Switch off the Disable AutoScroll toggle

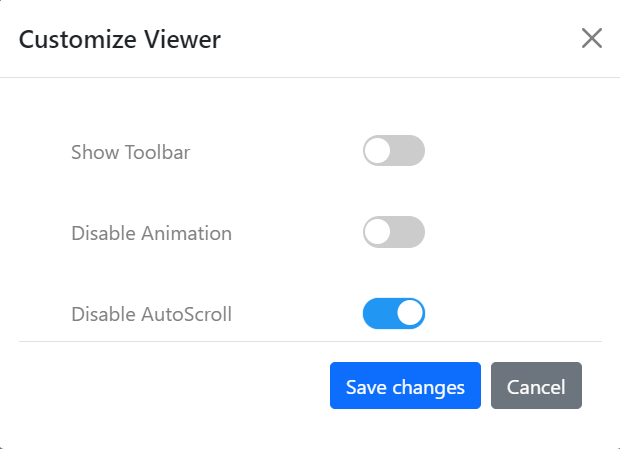coord(394,314)
